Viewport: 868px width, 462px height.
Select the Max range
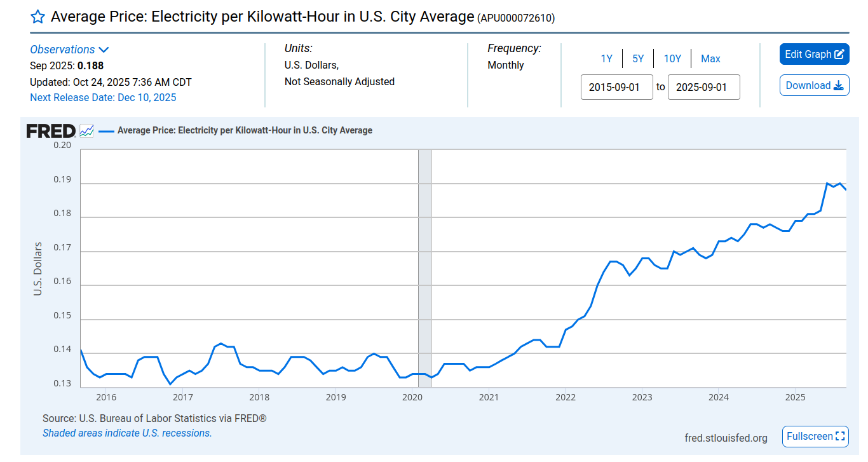coord(710,59)
